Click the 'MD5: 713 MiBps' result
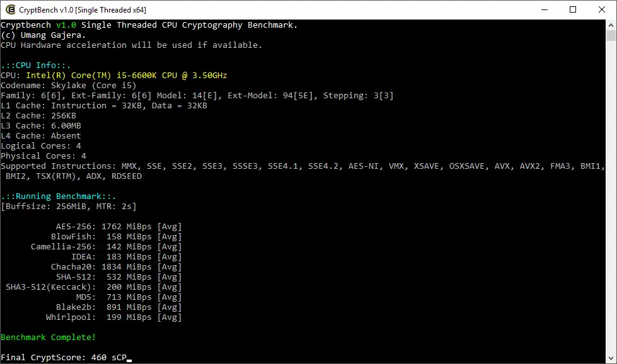 (129, 297)
